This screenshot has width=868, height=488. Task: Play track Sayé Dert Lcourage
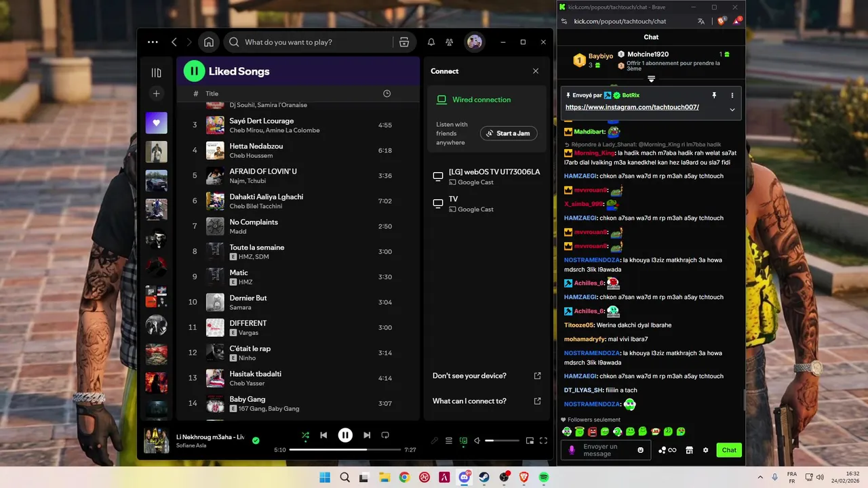tap(298, 125)
